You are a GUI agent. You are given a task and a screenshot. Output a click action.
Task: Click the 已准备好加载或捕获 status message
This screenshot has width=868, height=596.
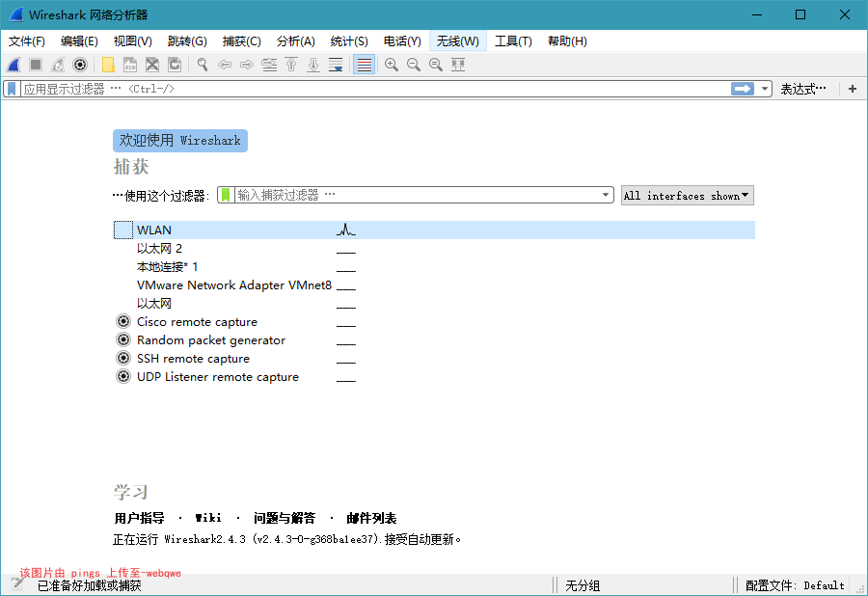point(90,585)
